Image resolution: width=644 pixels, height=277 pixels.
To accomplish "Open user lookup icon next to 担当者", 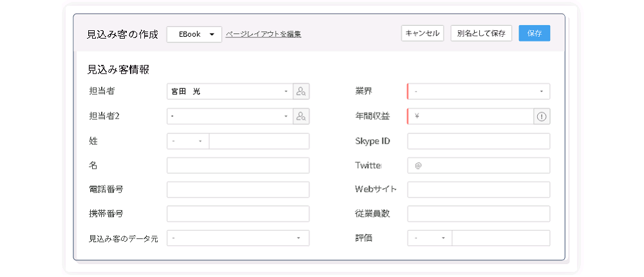I will pos(301,91).
